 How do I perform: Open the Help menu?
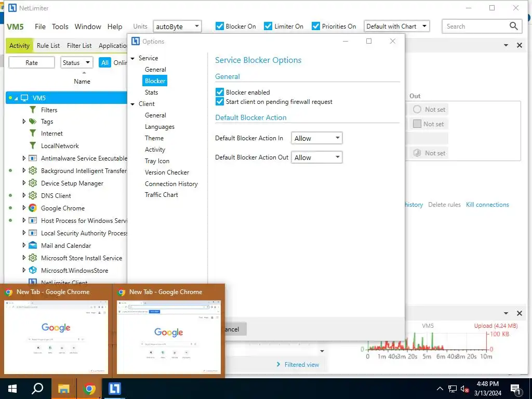(115, 26)
